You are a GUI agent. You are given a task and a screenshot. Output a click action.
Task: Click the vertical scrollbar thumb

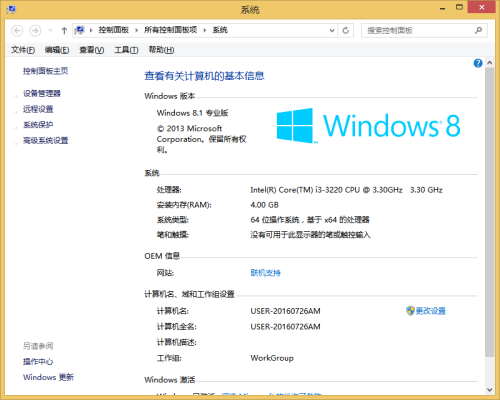click(x=489, y=212)
